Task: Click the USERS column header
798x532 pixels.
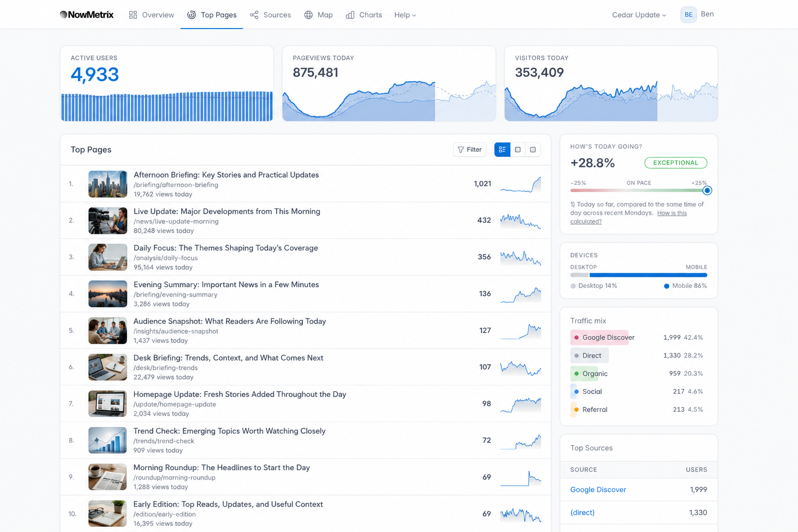Action: 696,470
